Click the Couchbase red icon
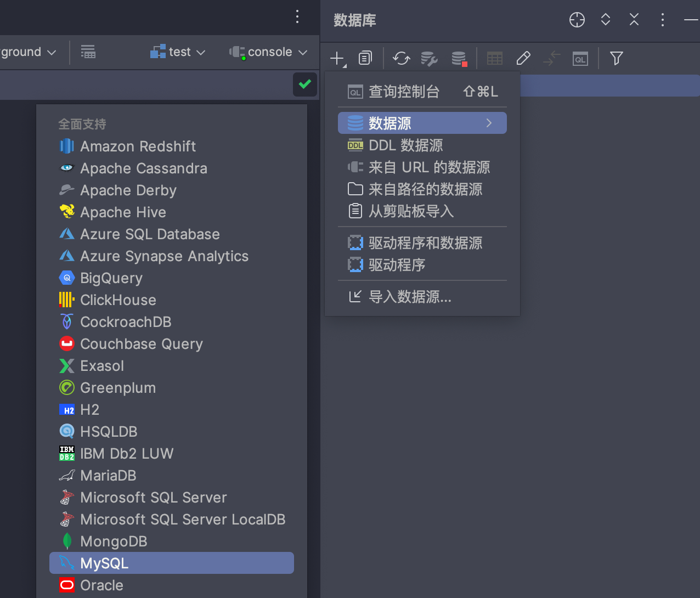 pos(67,343)
